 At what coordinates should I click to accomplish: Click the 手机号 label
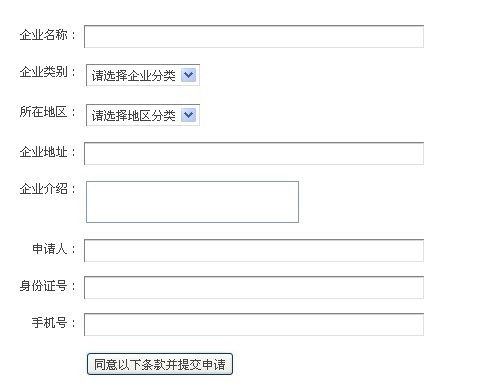pos(50,323)
